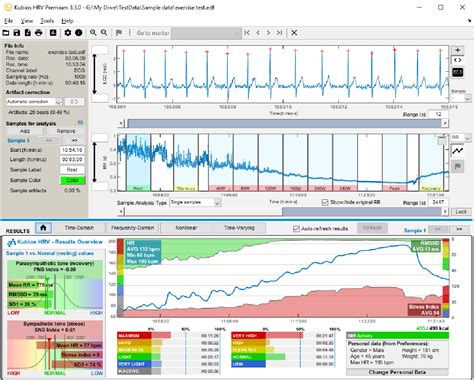
Task: Click the RR Range seconds input field
Action: (438, 202)
